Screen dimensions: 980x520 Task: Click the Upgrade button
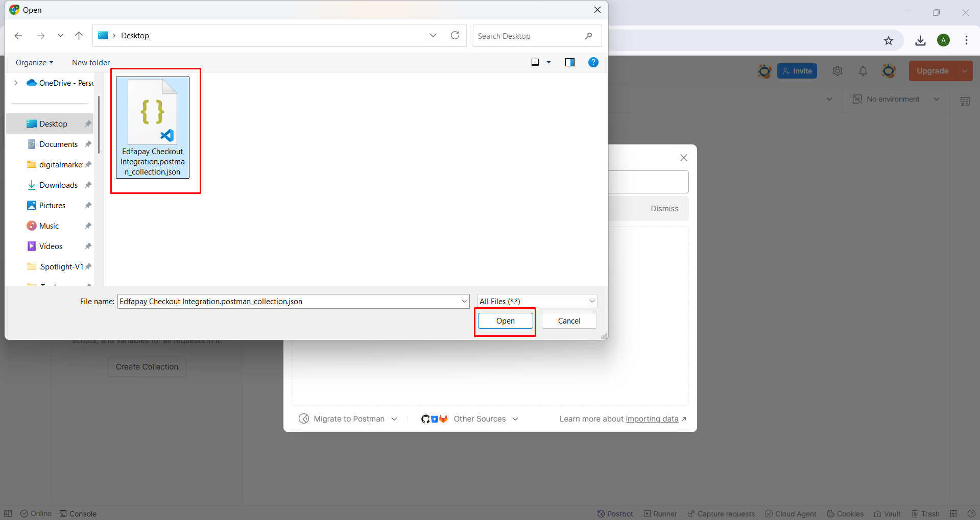(x=933, y=71)
